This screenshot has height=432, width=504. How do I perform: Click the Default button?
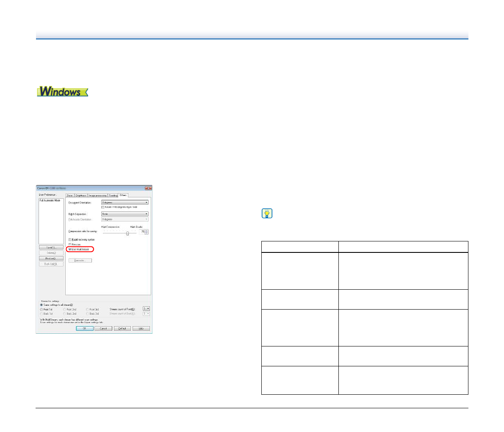tap(122, 328)
